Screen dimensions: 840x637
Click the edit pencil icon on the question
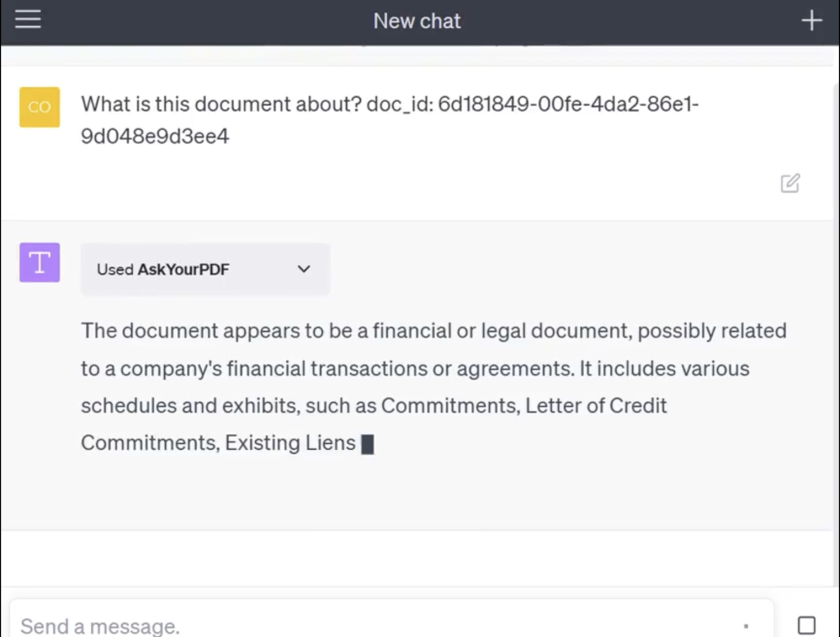[789, 183]
